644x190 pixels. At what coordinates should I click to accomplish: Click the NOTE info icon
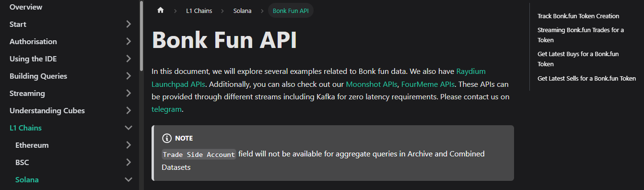point(166,138)
